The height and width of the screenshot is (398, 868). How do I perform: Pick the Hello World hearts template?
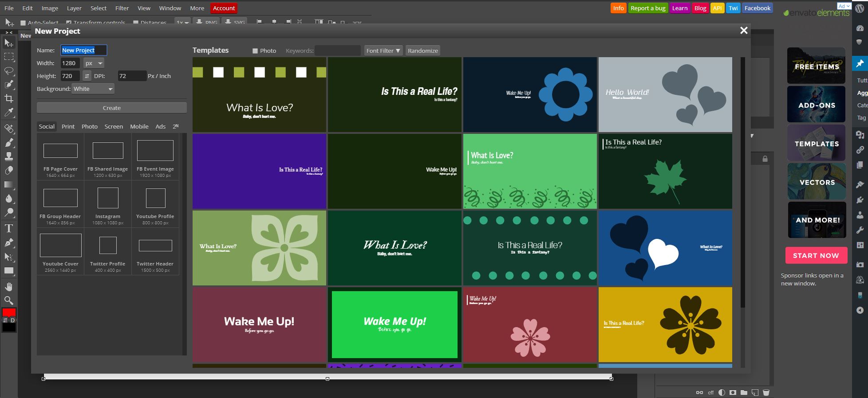[665, 94]
